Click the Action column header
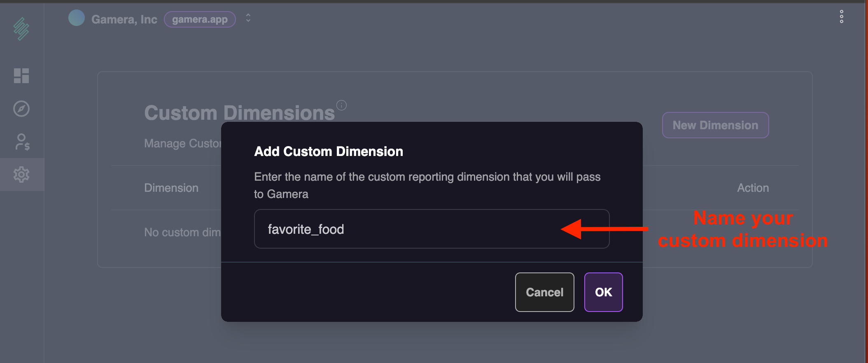This screenshot has width=868, height=363. click(753, 188)
